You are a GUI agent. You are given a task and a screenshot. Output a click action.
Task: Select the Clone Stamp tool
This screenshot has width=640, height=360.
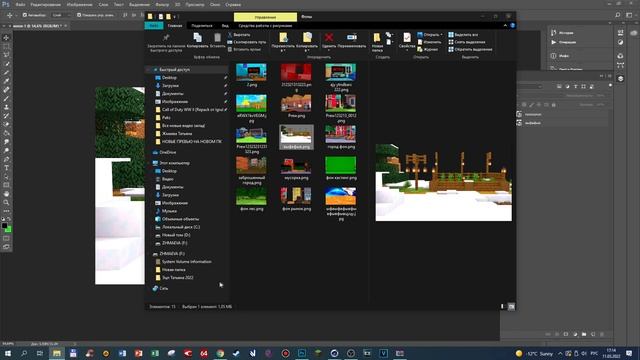6,107
